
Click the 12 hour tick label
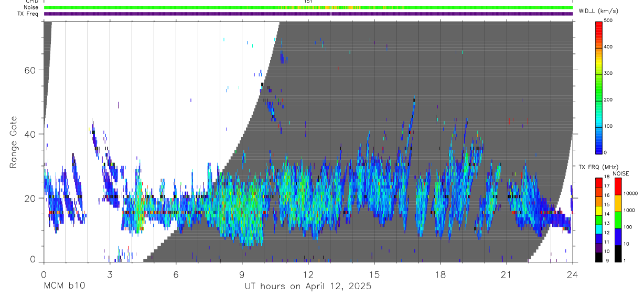pyautogui.click(x=308, y=274)
